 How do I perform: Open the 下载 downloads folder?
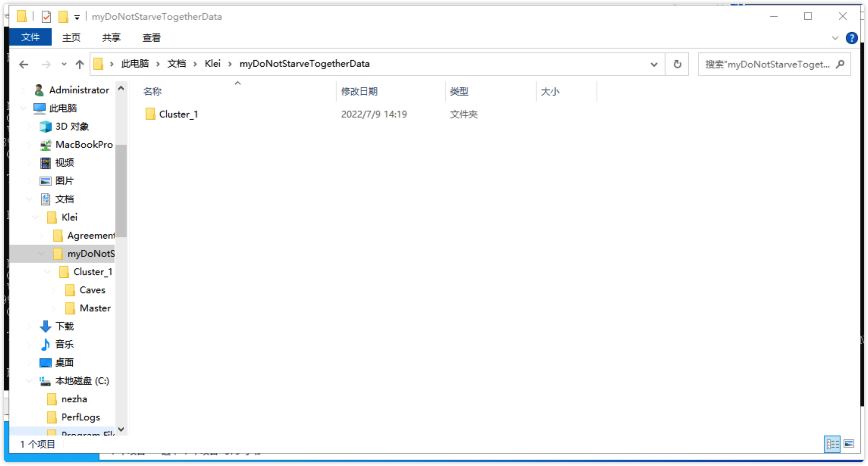[64, 326]
